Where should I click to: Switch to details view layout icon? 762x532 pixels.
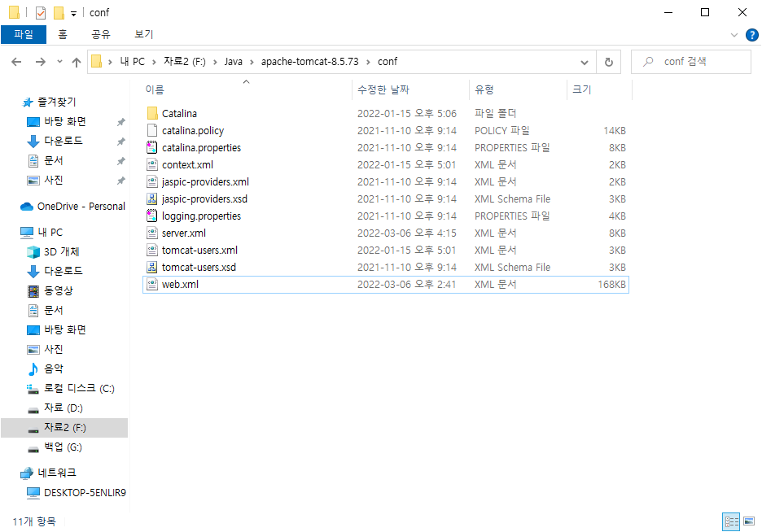pyautogui.click(x=731, y=521)
